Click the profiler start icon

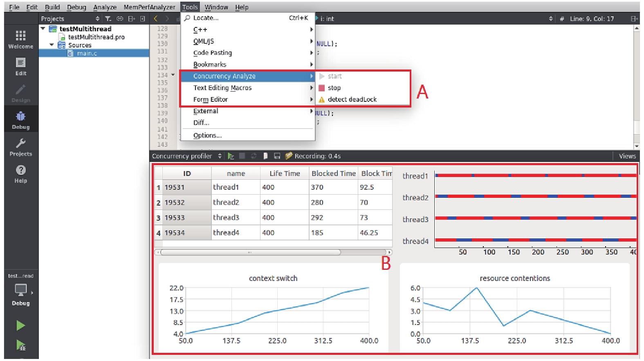click(x=231, y=156)
